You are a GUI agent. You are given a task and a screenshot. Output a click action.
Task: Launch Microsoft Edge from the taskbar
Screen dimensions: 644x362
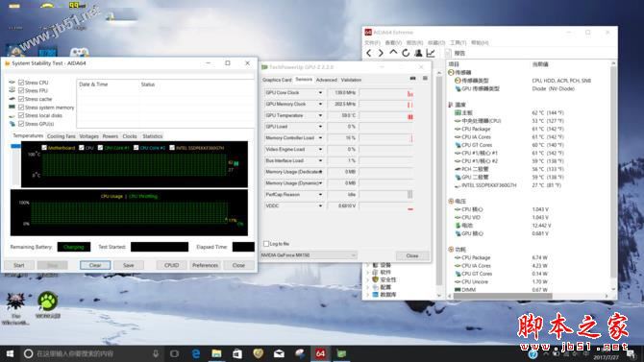pos(196,353)
